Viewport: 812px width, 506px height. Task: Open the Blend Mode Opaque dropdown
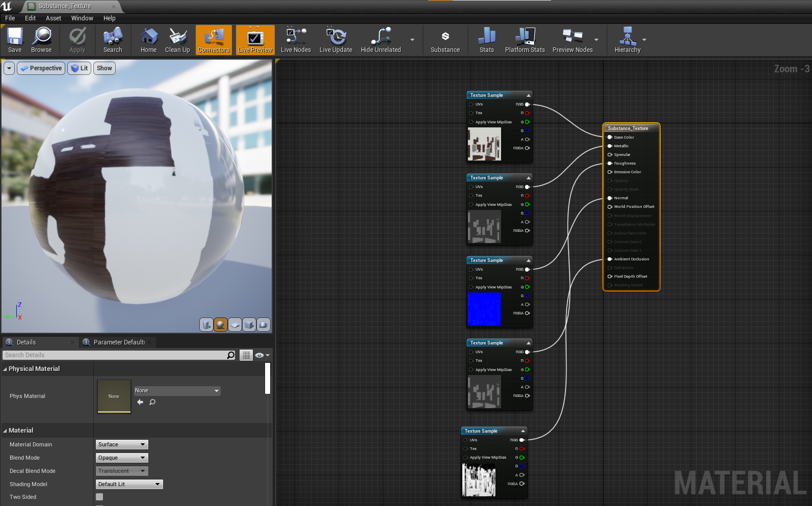122,458
